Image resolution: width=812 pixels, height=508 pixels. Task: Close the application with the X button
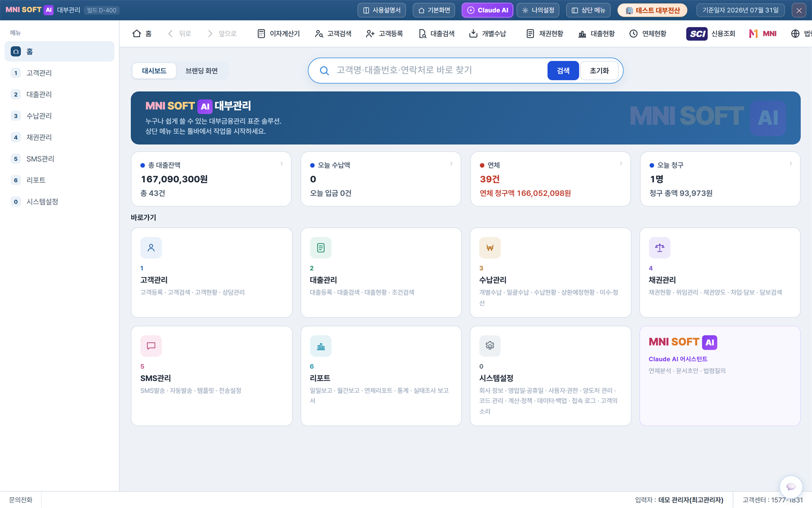[x=799, y=10]
